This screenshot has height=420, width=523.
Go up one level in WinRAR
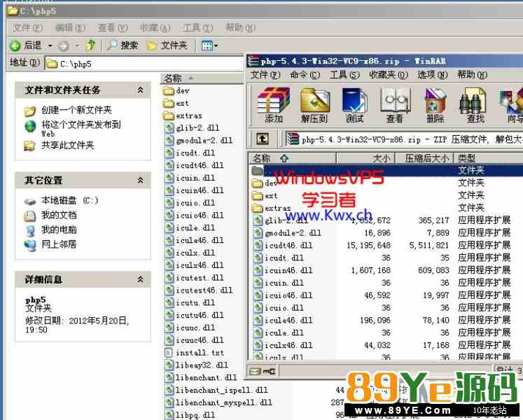tap(263, 139)
